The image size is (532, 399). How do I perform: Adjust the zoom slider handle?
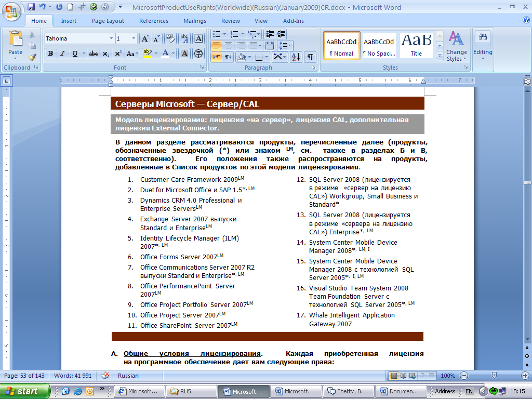point(494,375)
